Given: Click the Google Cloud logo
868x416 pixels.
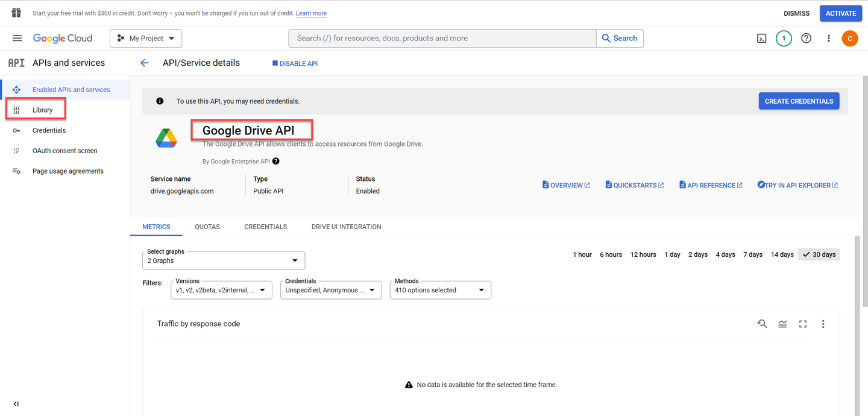Looking at the screenshot, I should click(x=63, y=38).
